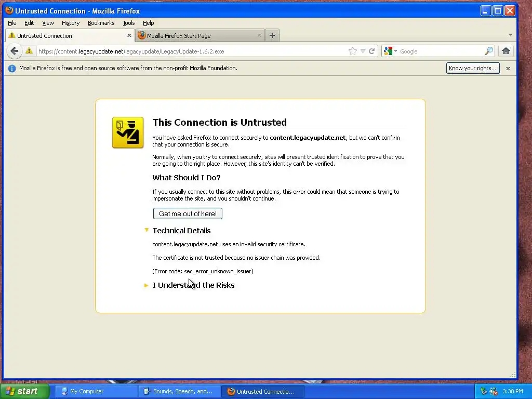
Task: Click the invalid security certificate message
Action: click(x=229, y=244)
